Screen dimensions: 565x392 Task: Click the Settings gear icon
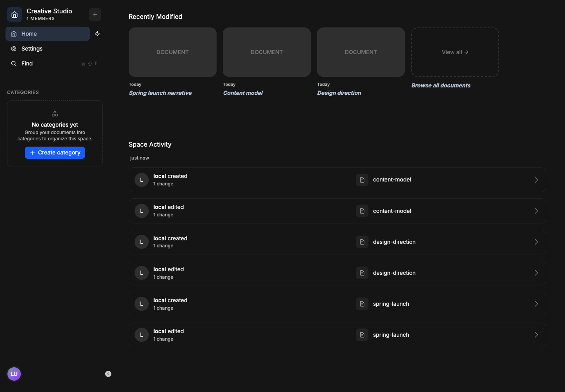point(14,49)
